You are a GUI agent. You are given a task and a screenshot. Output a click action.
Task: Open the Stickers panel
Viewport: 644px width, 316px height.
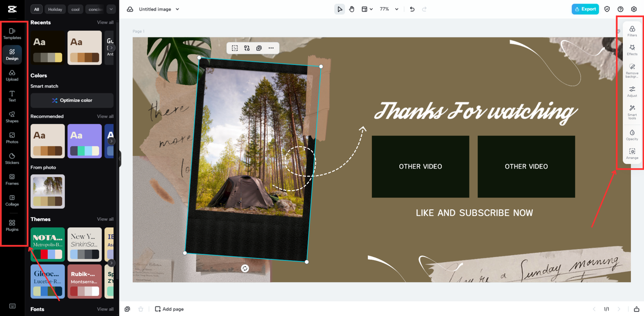12,159
